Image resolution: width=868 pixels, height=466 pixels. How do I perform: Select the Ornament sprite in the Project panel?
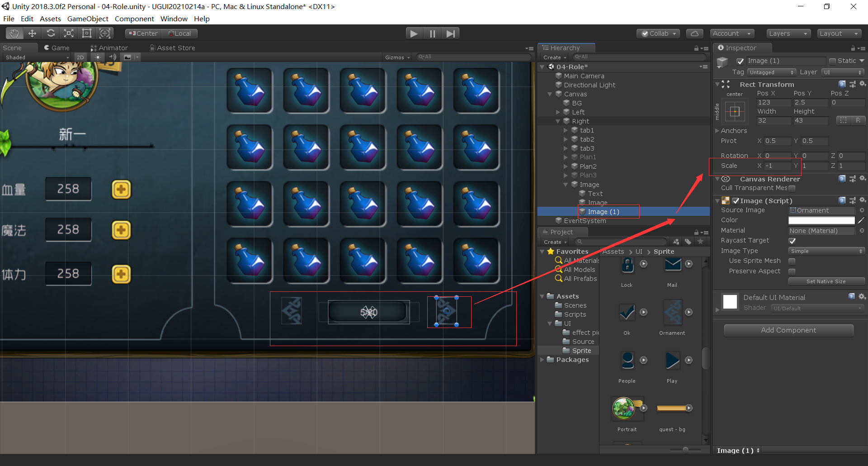tap(672, 312)
